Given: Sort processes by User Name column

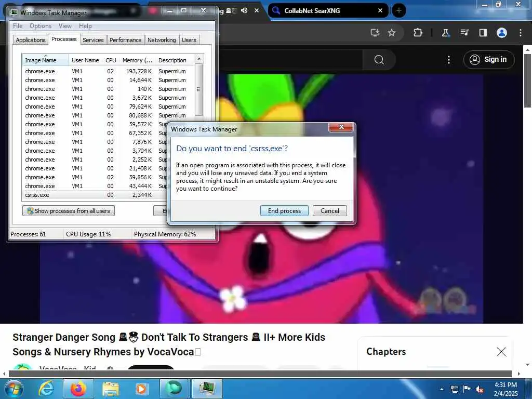Looking at the screenshot, I should pos(85,60).
